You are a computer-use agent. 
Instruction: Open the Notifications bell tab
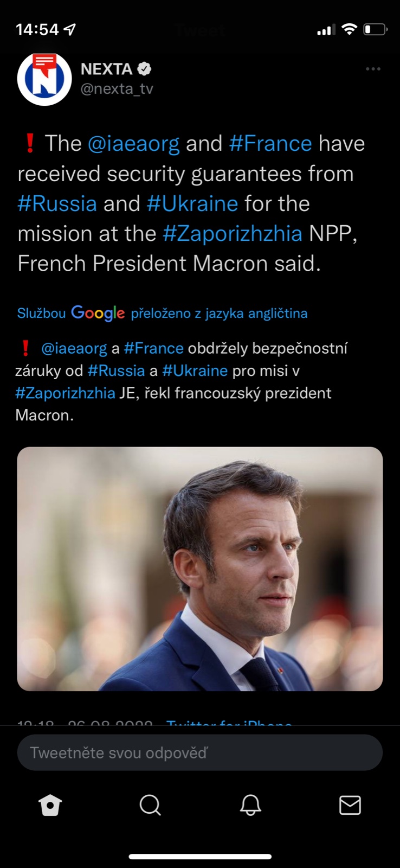click(x=250, y=806)
